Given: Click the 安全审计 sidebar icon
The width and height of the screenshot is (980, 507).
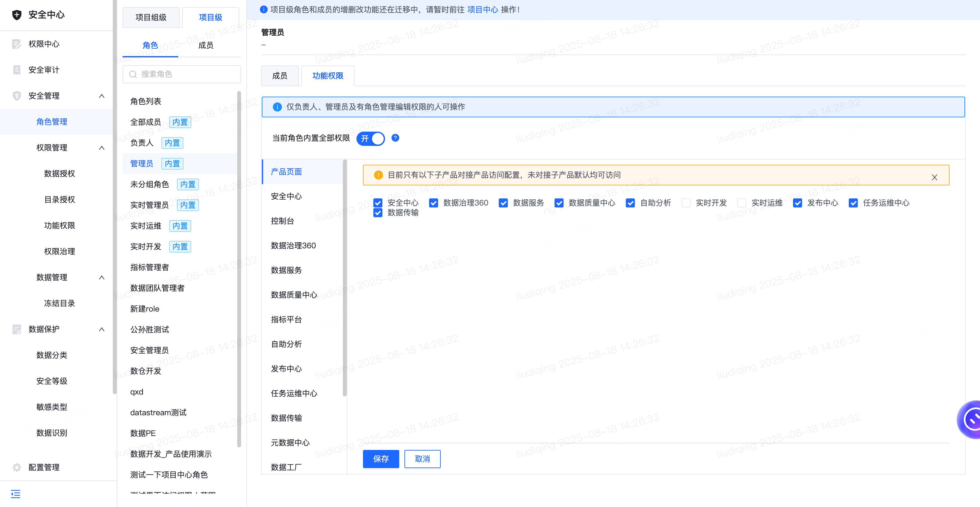Looking at the screenshot, I should point(16,70).
